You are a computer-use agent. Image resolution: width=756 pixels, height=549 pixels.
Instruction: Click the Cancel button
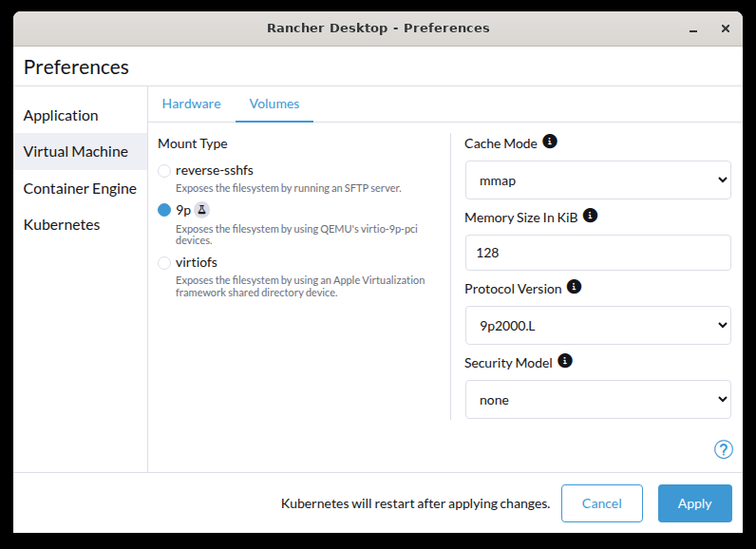[601, 503]
